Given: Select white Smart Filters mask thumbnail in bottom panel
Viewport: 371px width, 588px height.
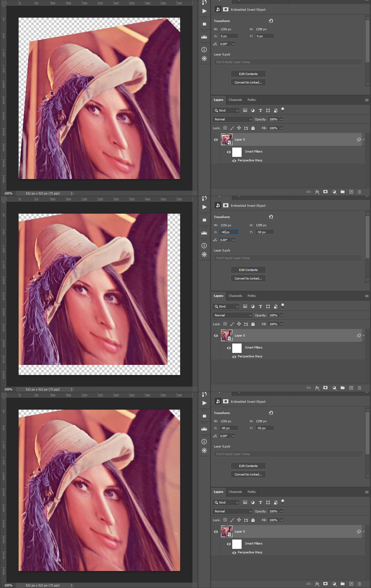Looking at the screenshot, I should [x=237, y=544].
